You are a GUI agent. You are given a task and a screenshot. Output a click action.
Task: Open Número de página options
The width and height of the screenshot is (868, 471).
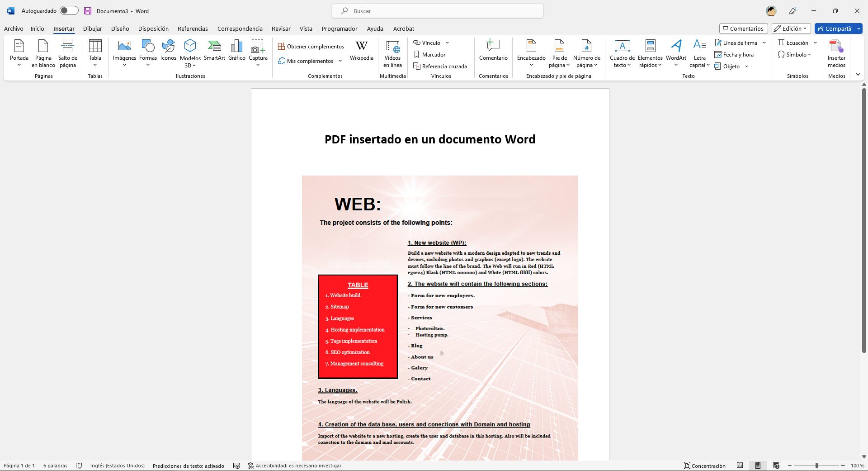587,53
